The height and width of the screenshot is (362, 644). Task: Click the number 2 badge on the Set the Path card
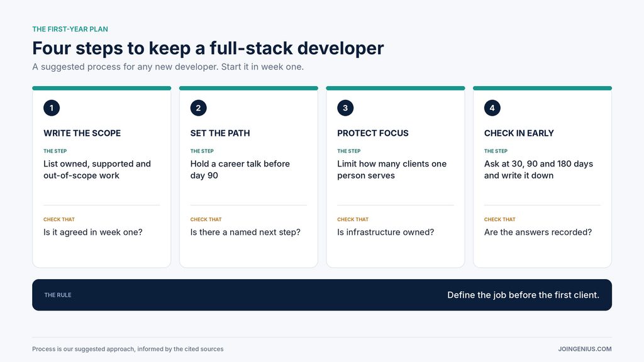[x=198, y=108]
